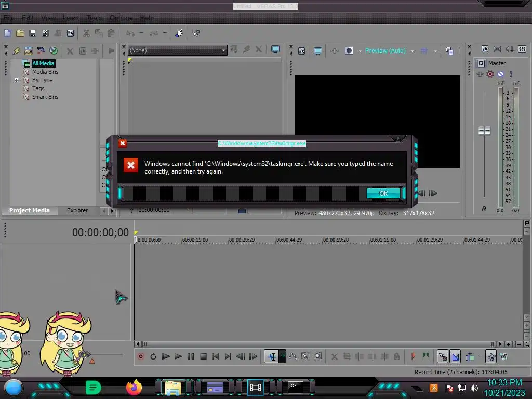Click the Dim Output speaker icon

(509, 49)
